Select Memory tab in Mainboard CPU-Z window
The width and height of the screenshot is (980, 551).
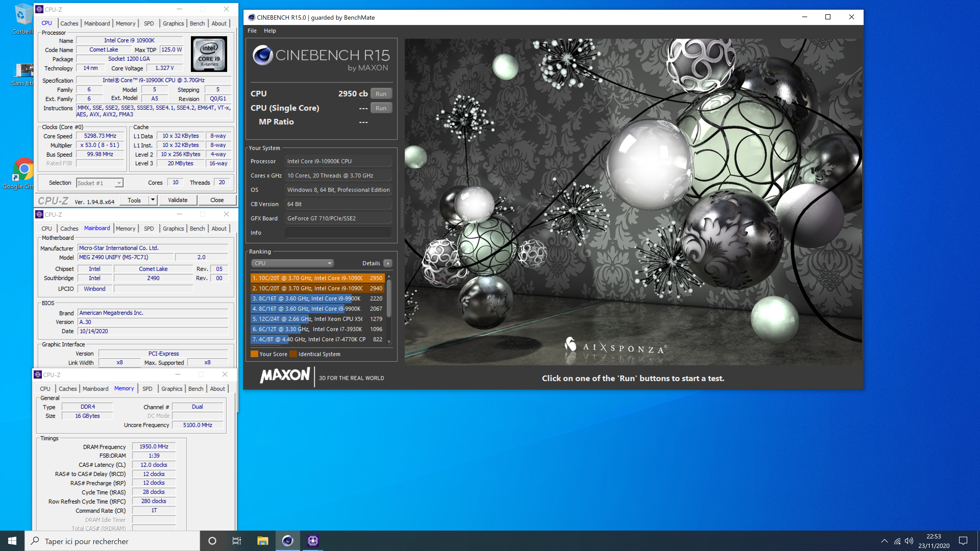coord(125,229)
